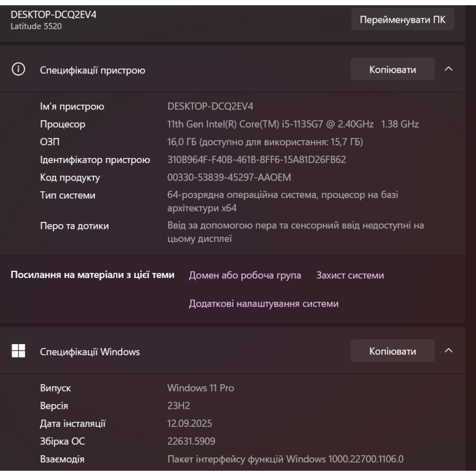Collapse the Специфікації Windows section chevron
476x476 pixels.
point(448,351)
